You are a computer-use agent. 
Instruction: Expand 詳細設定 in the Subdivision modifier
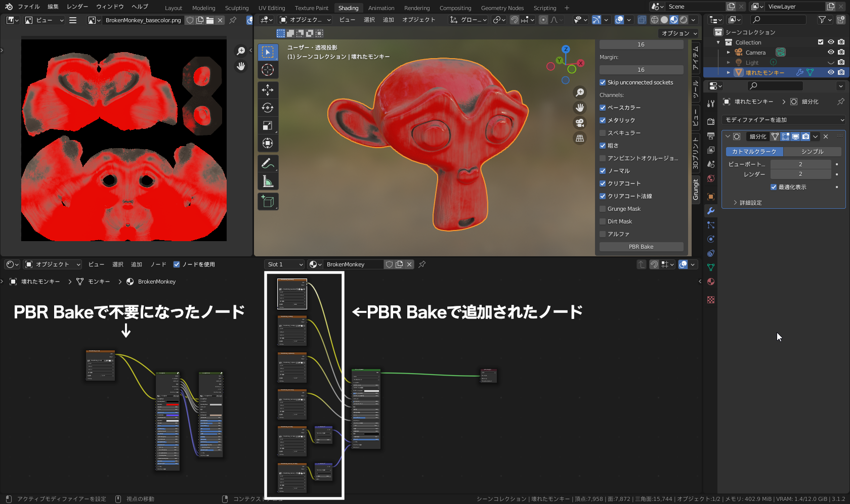point(750,202)
